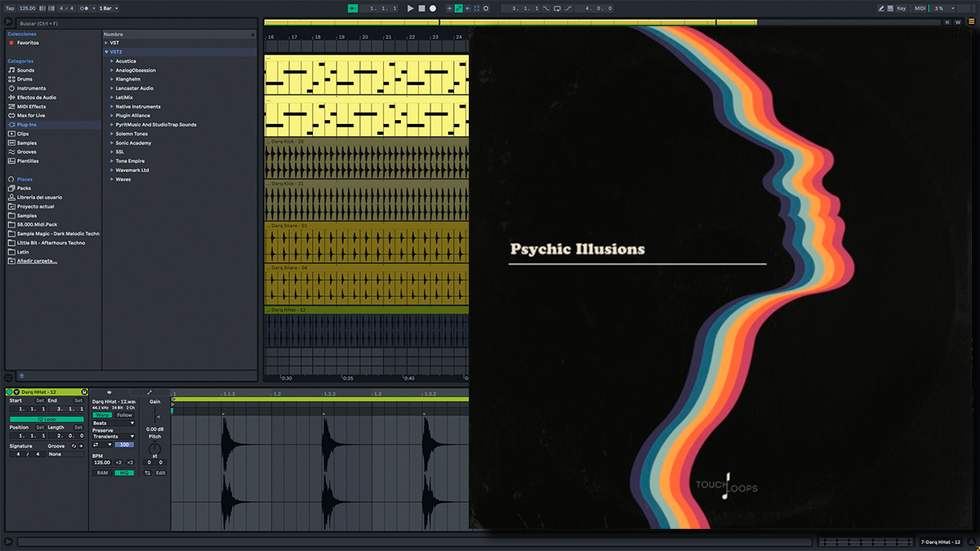980x551 pixels.
Task: Open the Grooves category
Action: [26, 152]
